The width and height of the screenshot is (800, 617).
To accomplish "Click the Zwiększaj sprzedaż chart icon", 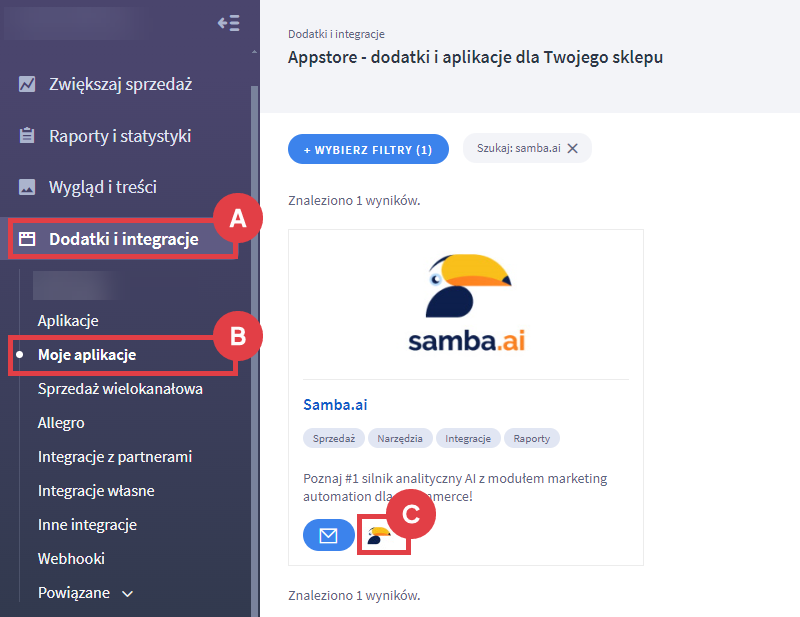I will click(27, 84).
